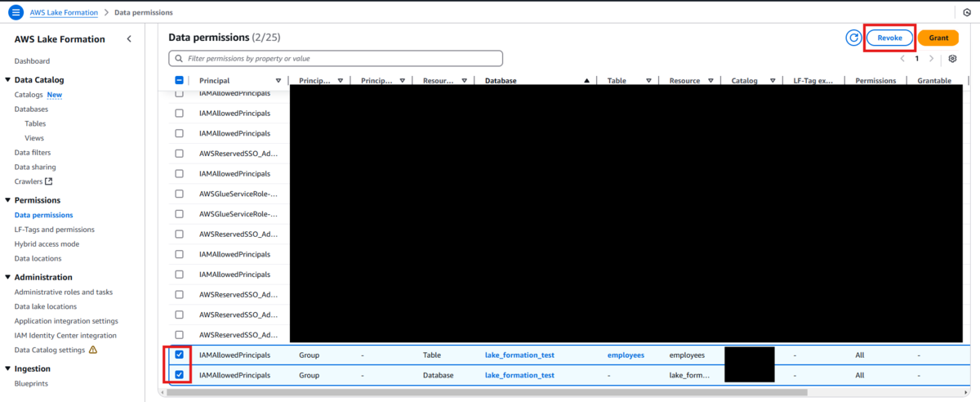980x402 pixels.
Task: Open Blueprints under Ingestion
Action: pyautogui.click(x=31, y=383)
